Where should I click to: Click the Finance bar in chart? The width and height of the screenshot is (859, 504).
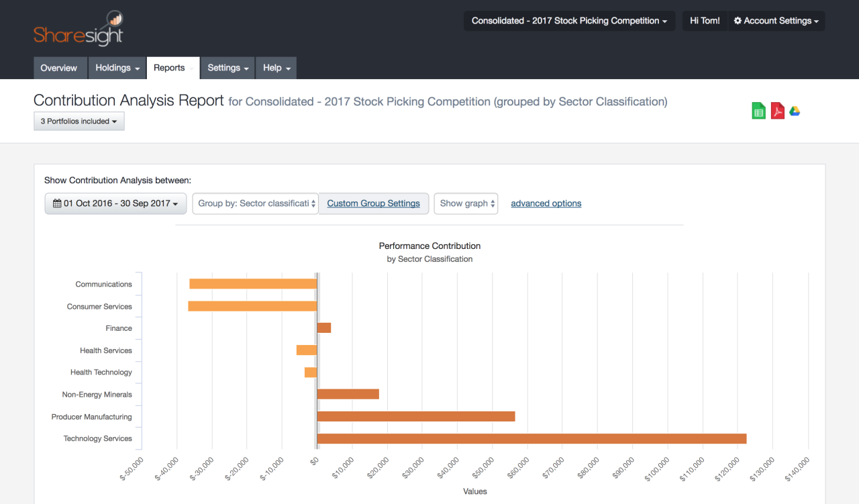click(324, 328)
